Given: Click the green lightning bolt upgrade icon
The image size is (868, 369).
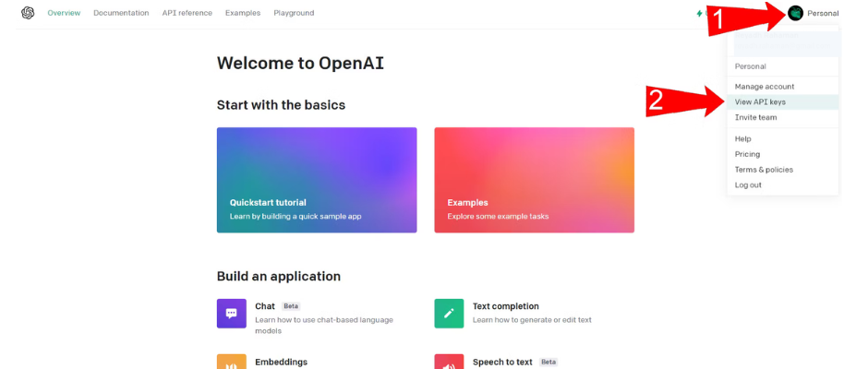Looking at the screenshot, I should tap(699, 14).
